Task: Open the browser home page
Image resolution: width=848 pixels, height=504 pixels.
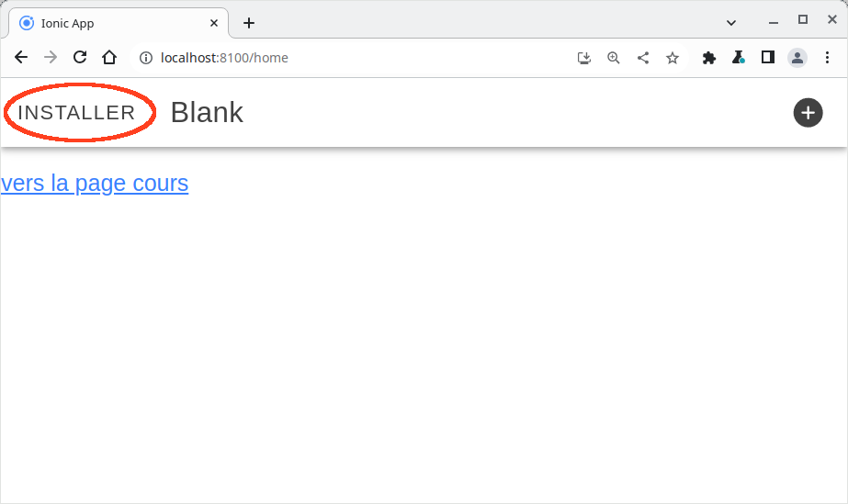Action: (x=109, y=58)
